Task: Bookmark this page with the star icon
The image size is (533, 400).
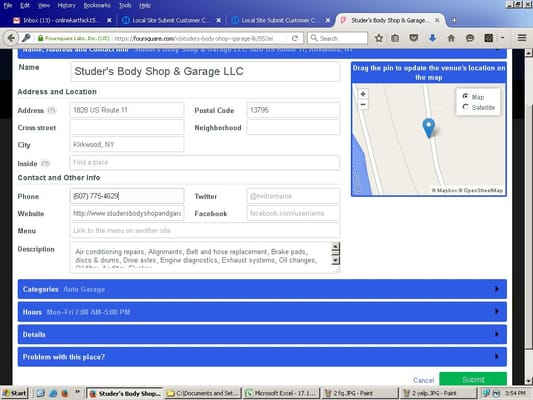Action: [x=379, y=38]
